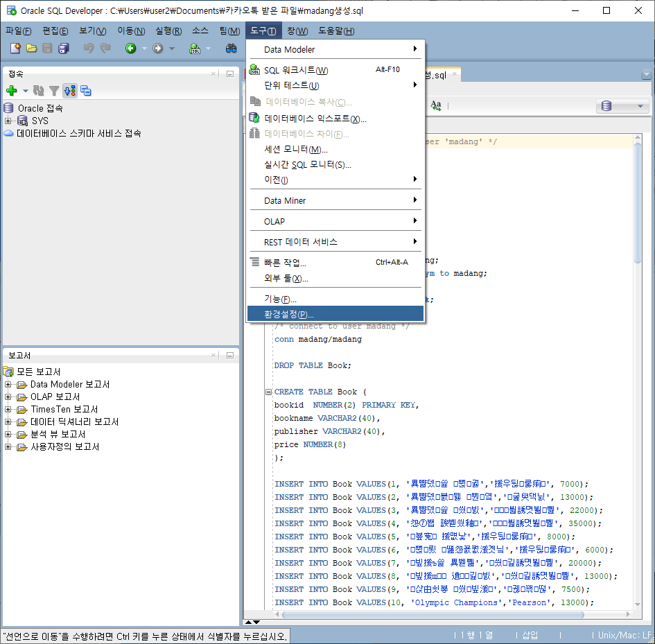
Task: Minimize the 접속 connections panel
Action: pyautogui.click(x=229, y=74)
